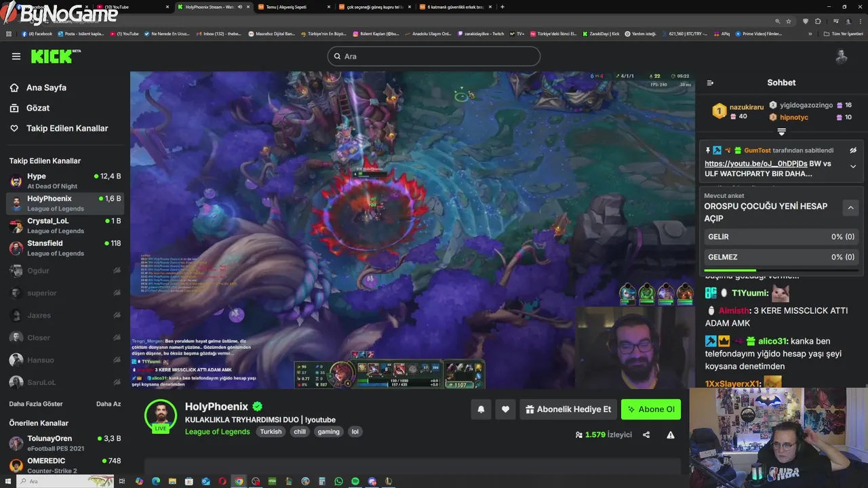Open the offline Jaxres channel
This screenshot has height=488, width=868.
[65, 315]
